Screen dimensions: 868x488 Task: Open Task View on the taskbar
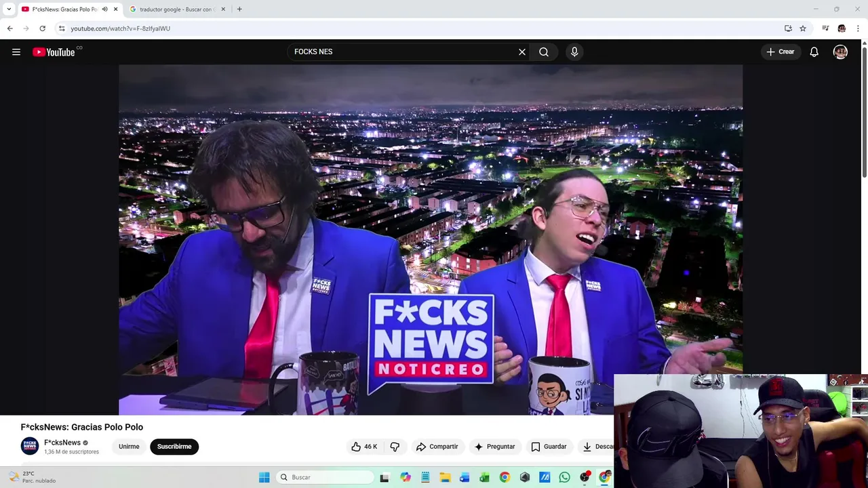pos(384,477)
